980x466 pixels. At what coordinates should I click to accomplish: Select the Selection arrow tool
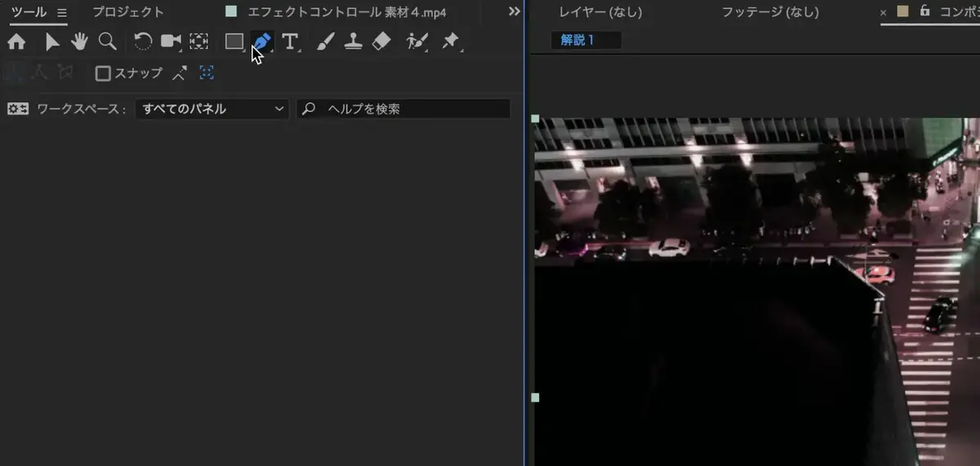tap(52, 42)
